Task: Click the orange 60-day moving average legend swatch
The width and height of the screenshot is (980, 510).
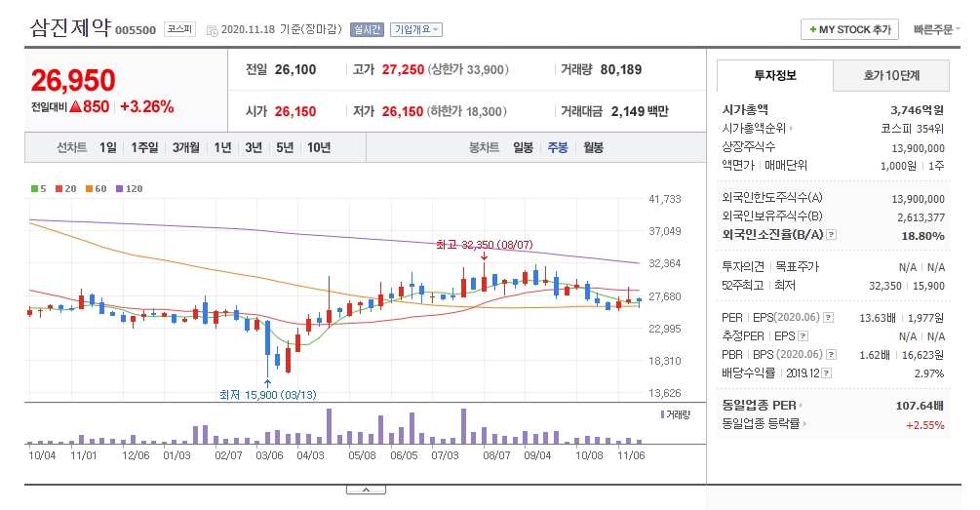Action: 90,189
